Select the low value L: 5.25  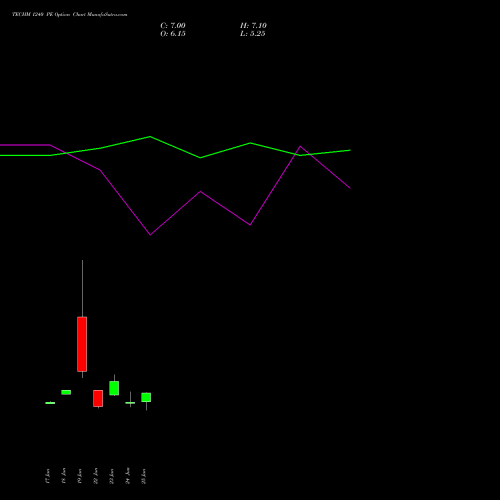253,34
